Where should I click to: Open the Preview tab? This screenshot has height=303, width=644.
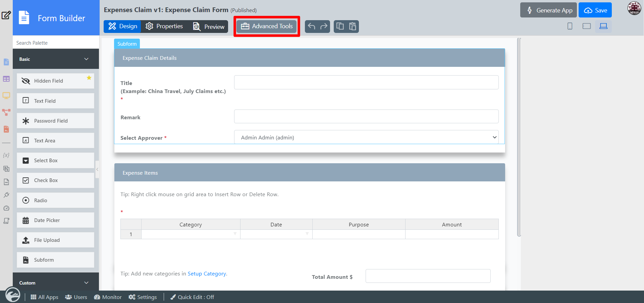point(209,27)
